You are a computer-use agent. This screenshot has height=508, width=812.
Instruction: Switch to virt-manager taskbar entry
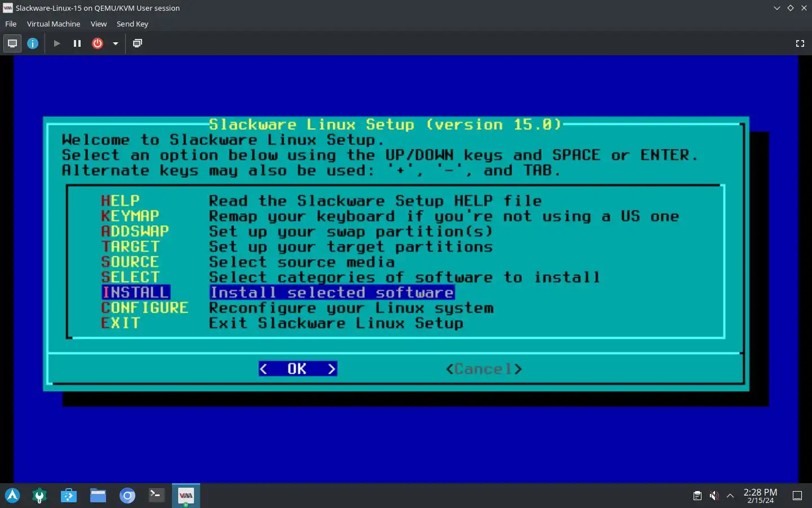(186, 496)
